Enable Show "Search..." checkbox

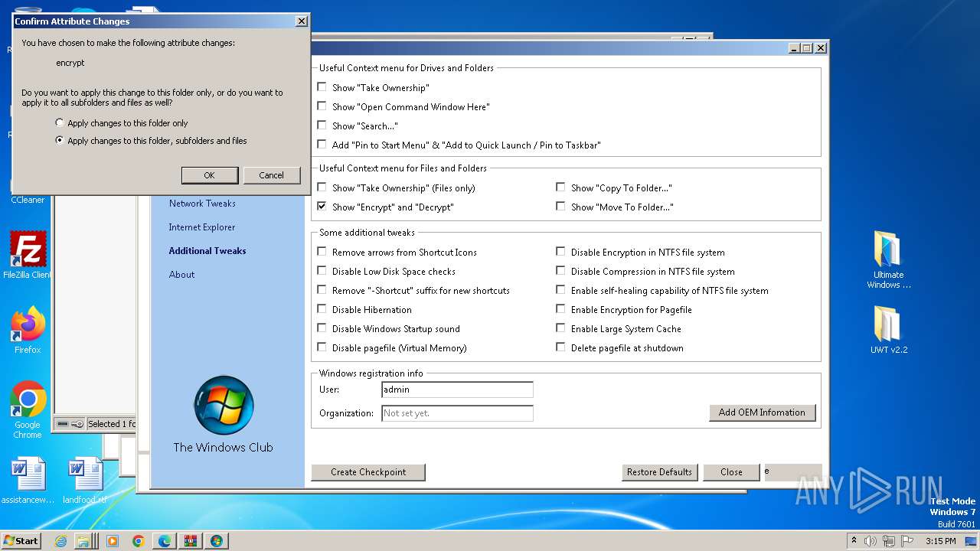click(322, 126)
